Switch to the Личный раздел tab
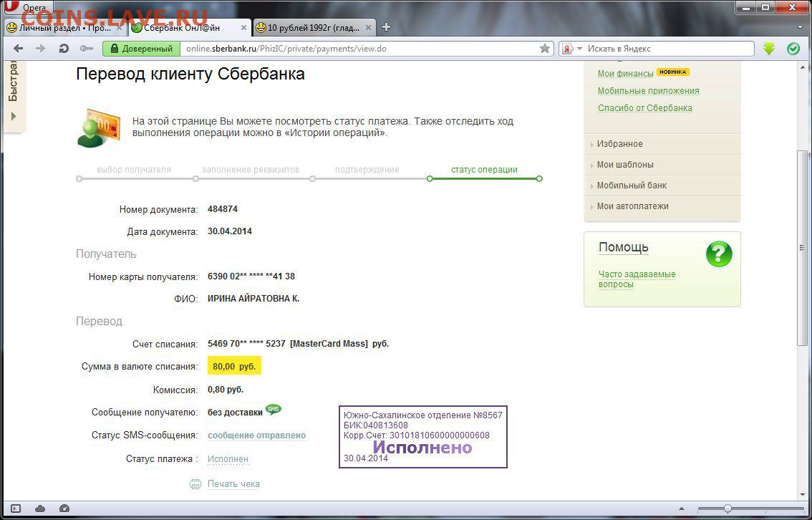The height and width of the screenshot is (520, 812). coord(64,28)
